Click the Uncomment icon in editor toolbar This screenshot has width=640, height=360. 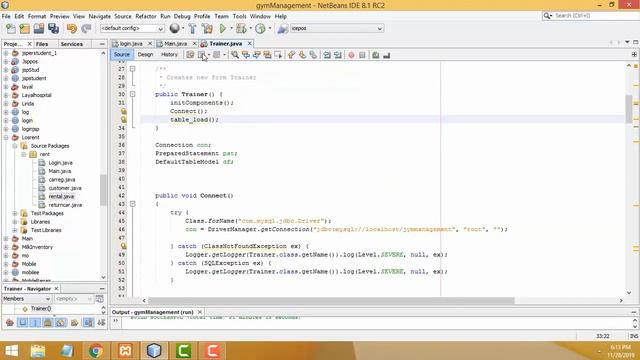pos(387,55)
